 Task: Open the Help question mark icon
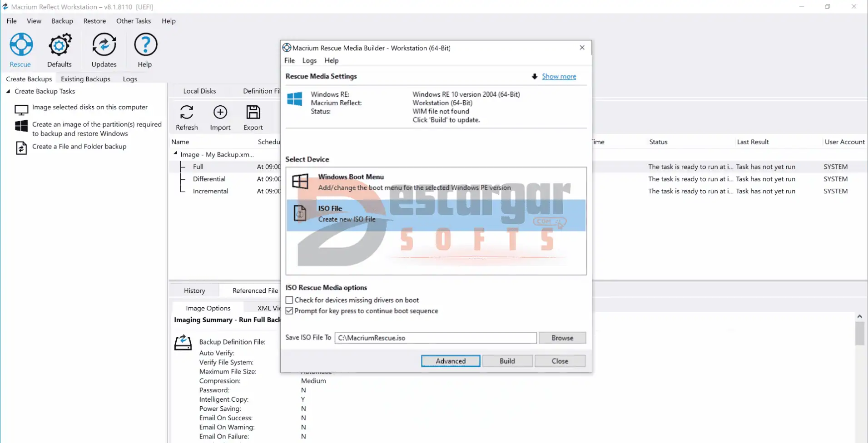point(145,44)
